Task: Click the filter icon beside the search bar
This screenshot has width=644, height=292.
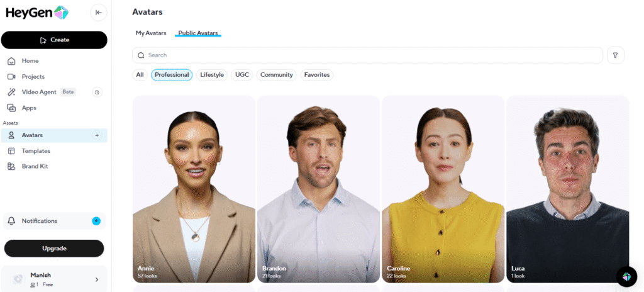Action: point(615,55)
